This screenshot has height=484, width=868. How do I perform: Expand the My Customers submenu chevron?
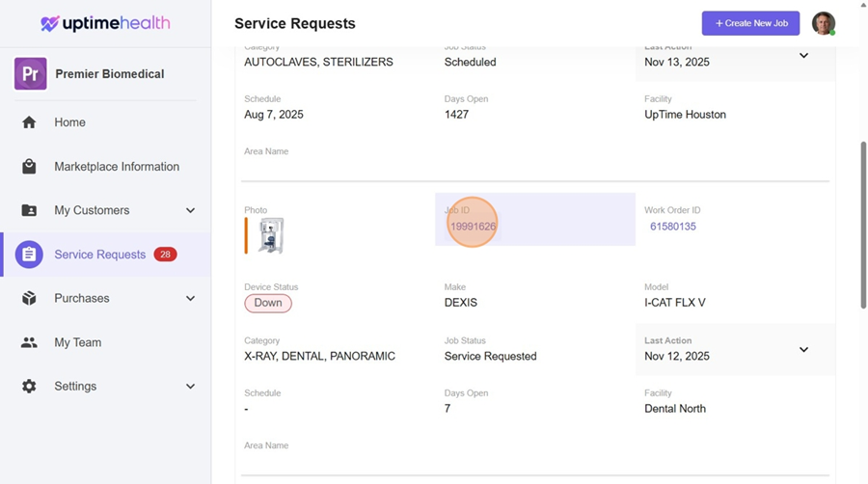click(x=190, y=210)
